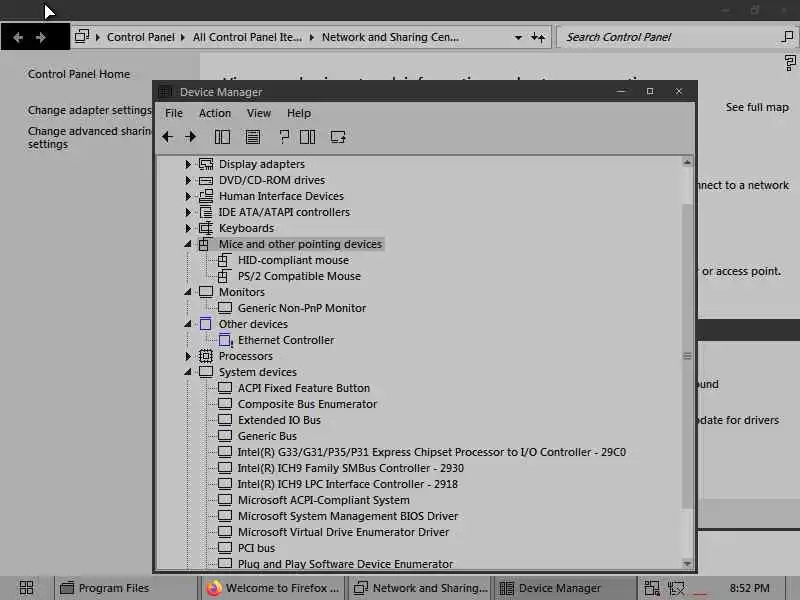The height and width of the screenshot is (600, 800).
Task: Open the address bar history dropdown
Action: tap(518, 37)
